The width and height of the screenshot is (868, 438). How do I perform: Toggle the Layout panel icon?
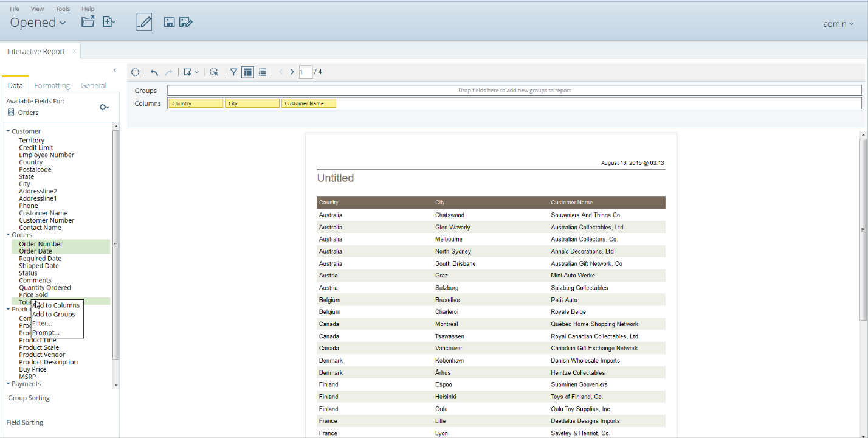(x=247, y=72)
